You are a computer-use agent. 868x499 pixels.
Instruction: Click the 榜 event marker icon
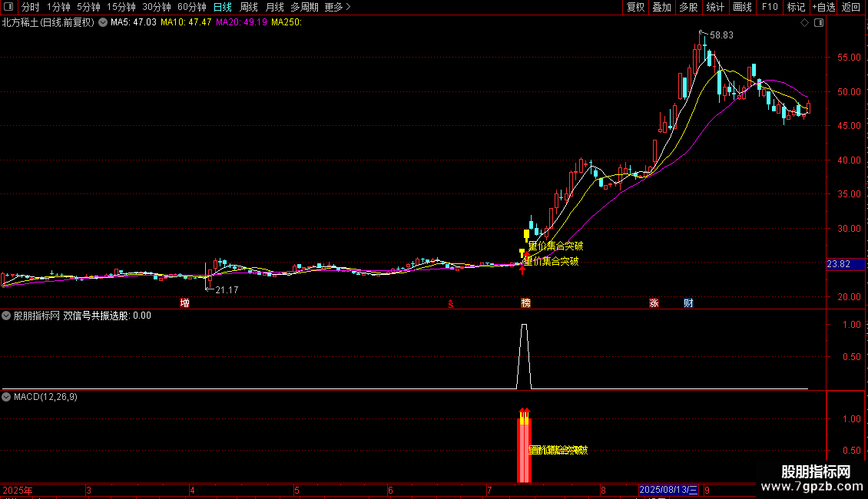tap(525, 302)
